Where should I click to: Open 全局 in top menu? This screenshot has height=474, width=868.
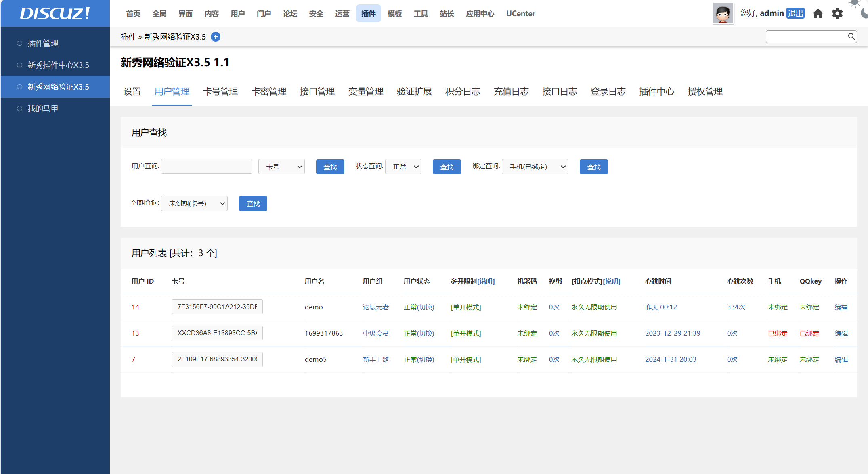159,13
